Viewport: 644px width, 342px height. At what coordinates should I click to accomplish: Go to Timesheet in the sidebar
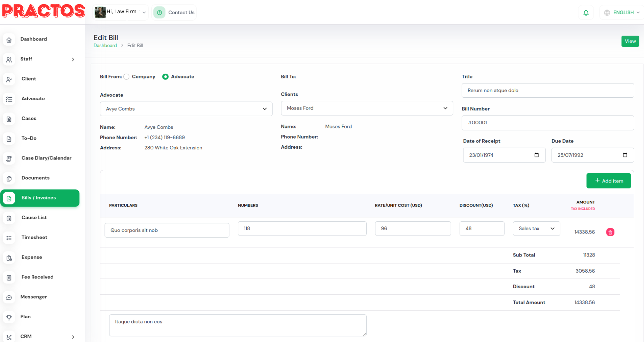click(x=34, y=237)
